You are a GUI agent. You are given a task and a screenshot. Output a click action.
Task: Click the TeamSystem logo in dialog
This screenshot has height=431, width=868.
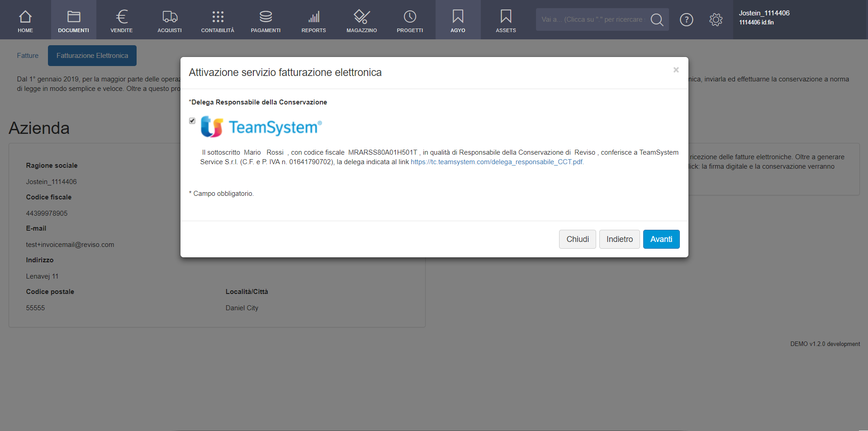[261, 127]
